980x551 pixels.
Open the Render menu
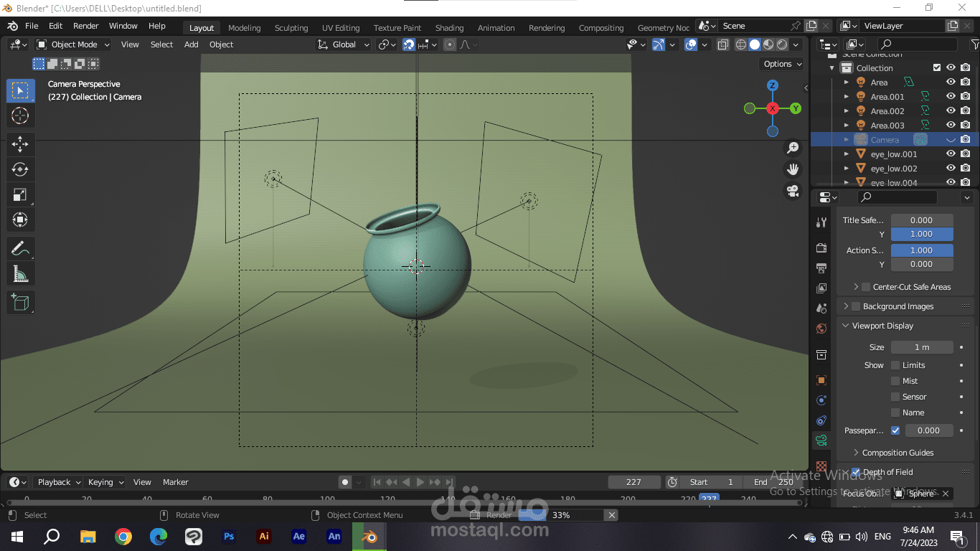(85, 26)
